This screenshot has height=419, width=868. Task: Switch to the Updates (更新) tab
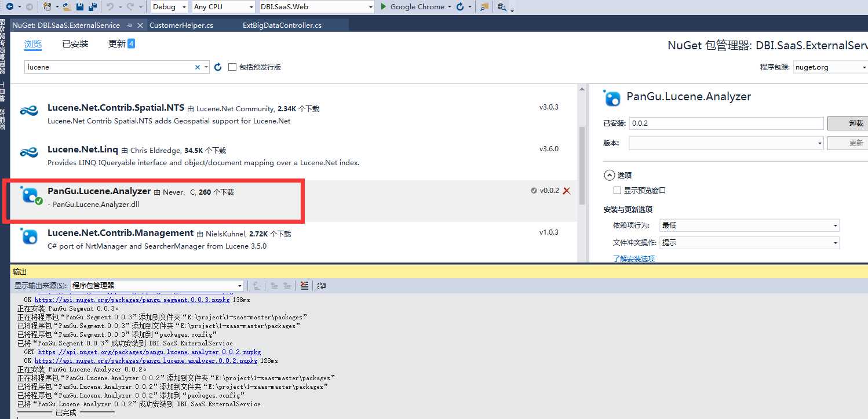pyautogui.click(x=121, y=44)
